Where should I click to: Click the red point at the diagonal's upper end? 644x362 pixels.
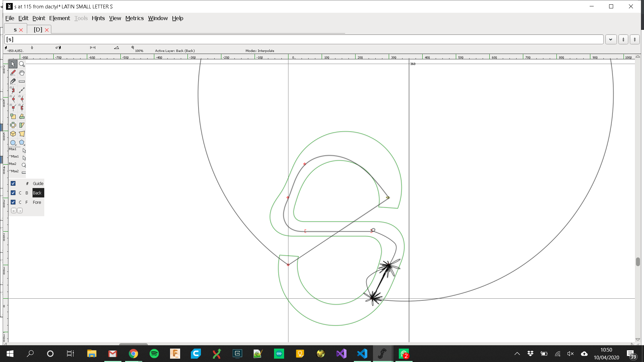pyautogui.click(x=388, y=198)
